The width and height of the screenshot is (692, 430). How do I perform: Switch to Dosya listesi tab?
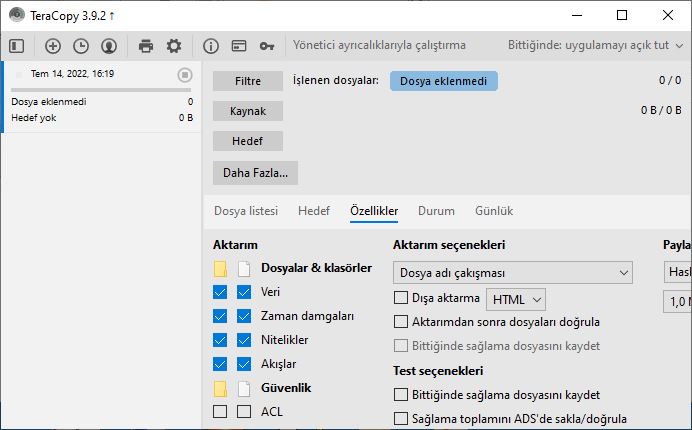click(x=246, y=211)
